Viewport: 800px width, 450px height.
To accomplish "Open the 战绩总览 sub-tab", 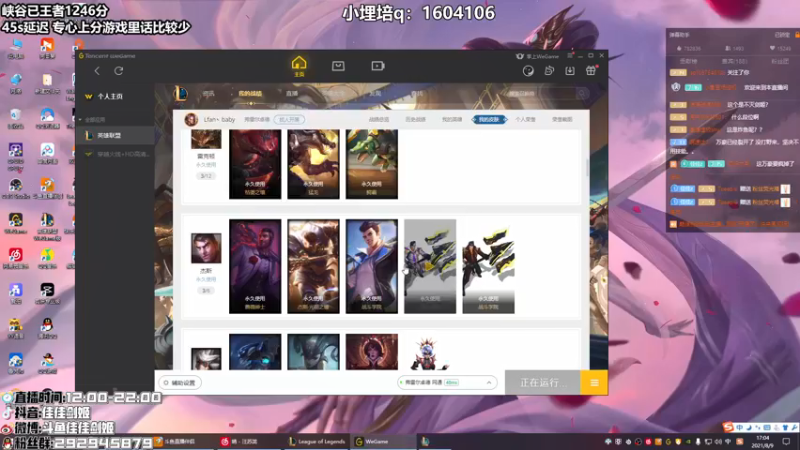I will [x=379, y=119].
